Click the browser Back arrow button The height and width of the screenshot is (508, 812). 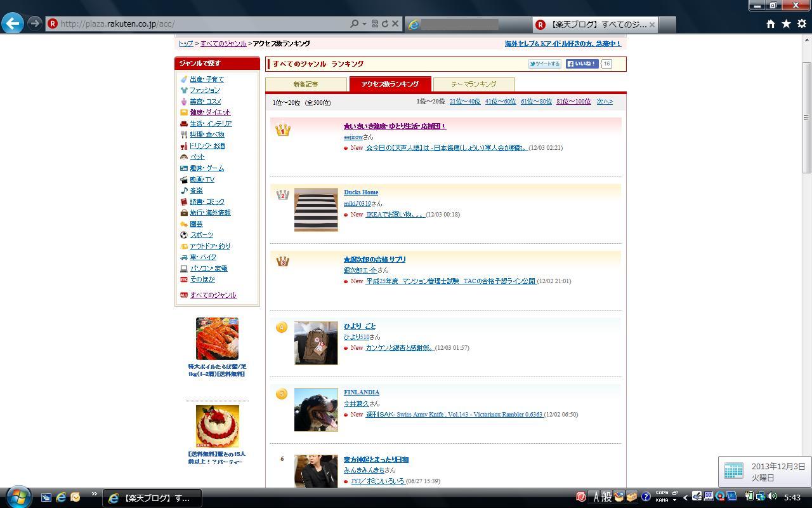(x=13, y=23)
